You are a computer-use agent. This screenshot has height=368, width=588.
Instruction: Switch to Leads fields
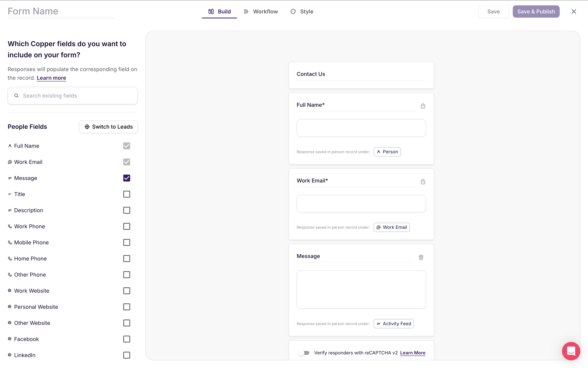(x=108, y=127)
